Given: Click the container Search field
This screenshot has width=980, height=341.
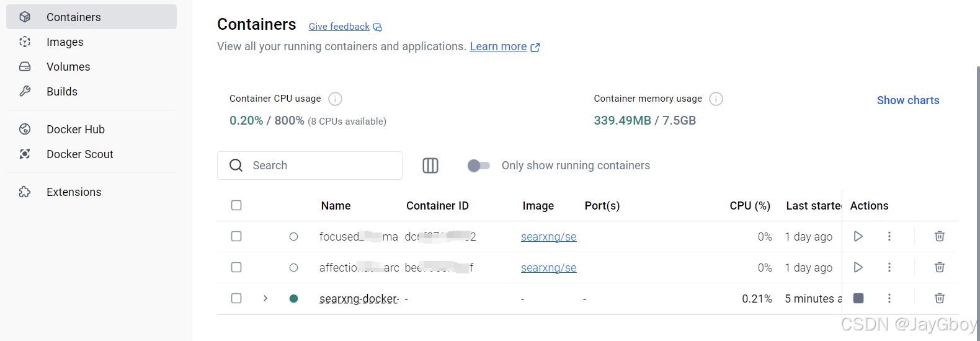Looking at the screenshot, I should tap(310, 166).
